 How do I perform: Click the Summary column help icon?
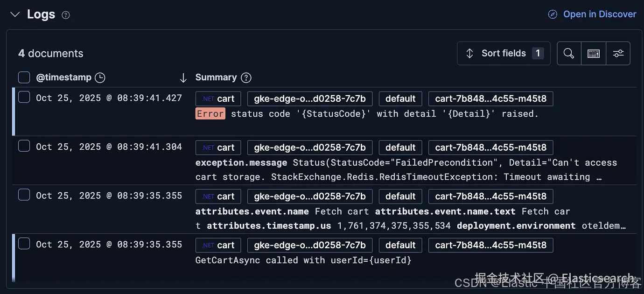click(x=246, y=78)
